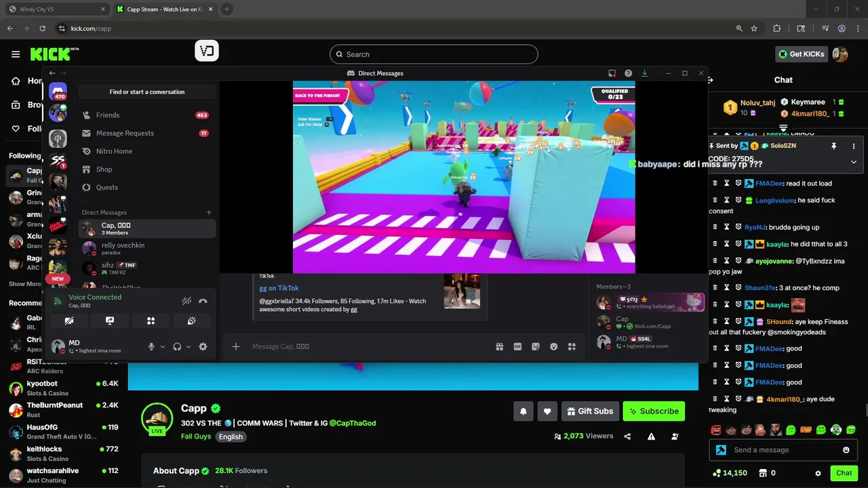Deafen Discord with headphone icon
The image size is (868, 488).
click(x=177, y=346)
